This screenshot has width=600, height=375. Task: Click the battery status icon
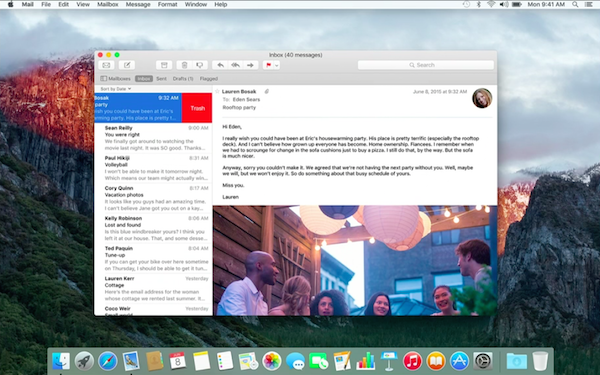[x=517, y=5]
